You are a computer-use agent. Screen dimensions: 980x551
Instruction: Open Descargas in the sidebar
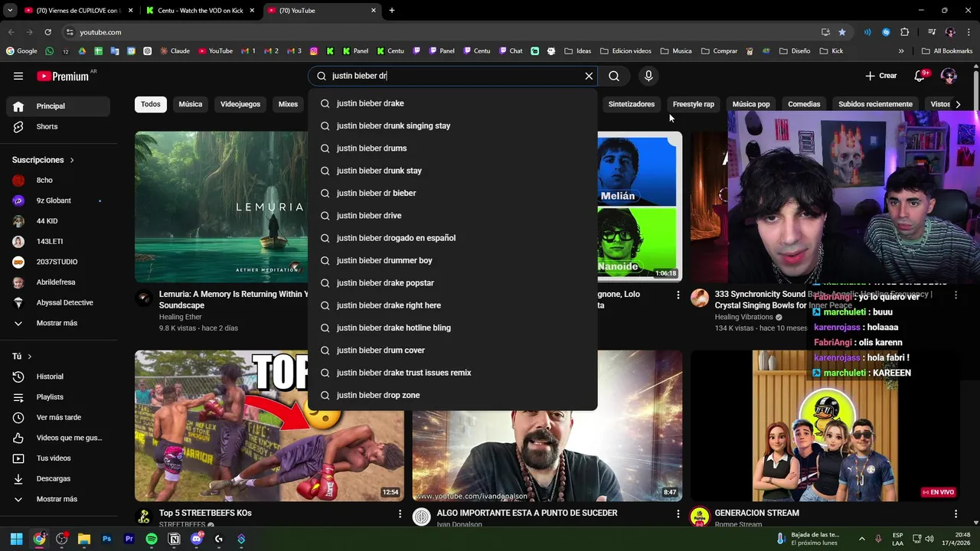pos(59,478)
